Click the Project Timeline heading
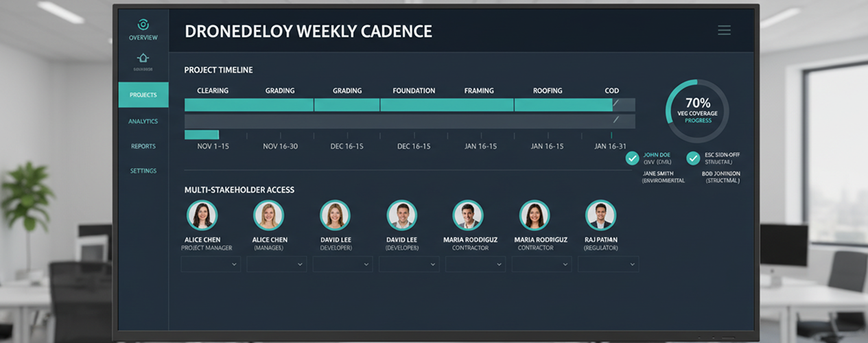868x343 pixels. [218, 70]
